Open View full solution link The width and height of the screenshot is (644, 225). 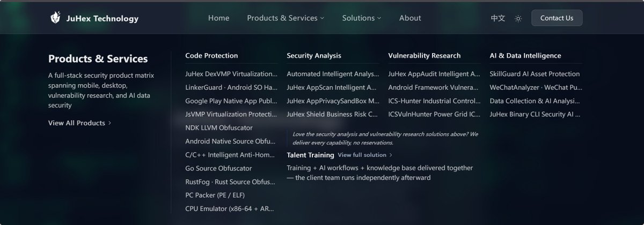(x=362, y=155)
